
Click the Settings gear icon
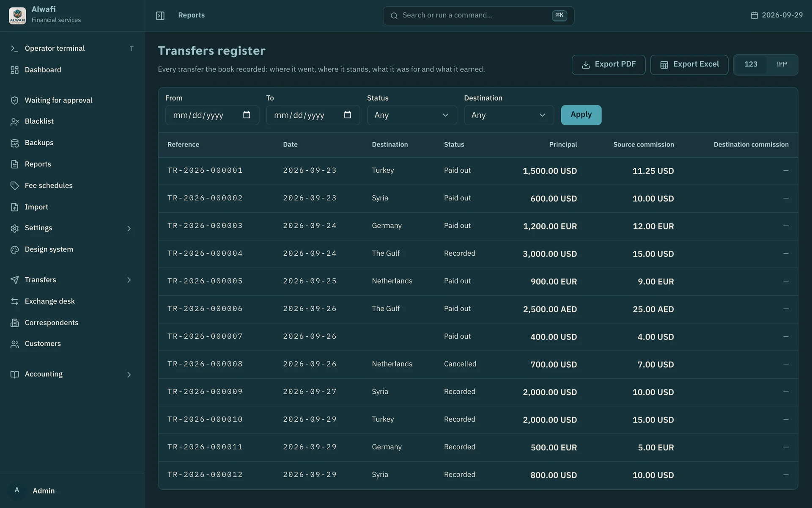pyautogui.click(x=14, y=228)
